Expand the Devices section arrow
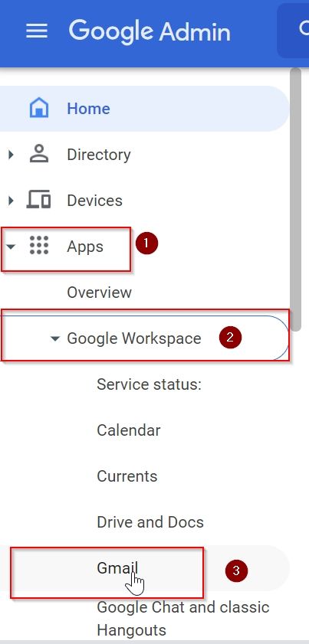The height and width of the screenshot is (644, 309). 11,201
